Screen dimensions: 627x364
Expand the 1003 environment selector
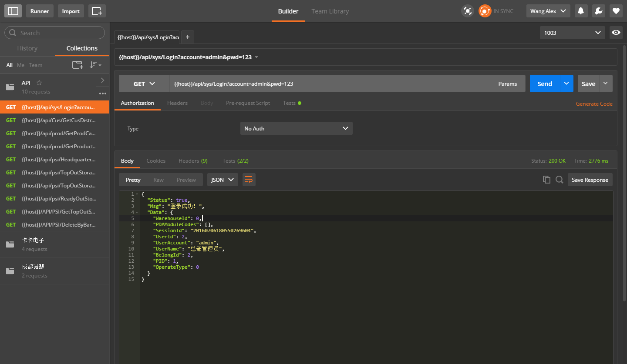pos(572,33)
